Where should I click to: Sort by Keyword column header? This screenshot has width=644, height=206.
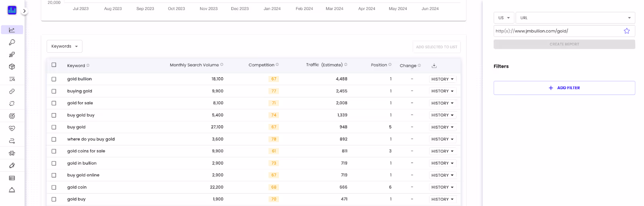coord(76,66)
